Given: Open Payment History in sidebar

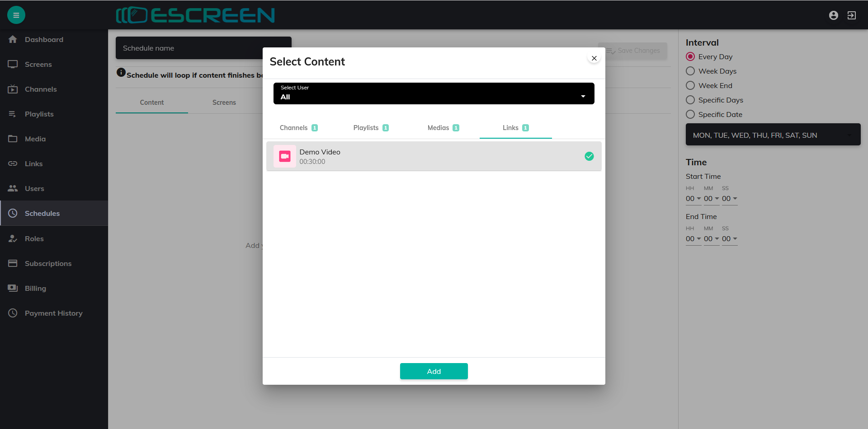Looking at the screenshot, I should coord(53,313).
